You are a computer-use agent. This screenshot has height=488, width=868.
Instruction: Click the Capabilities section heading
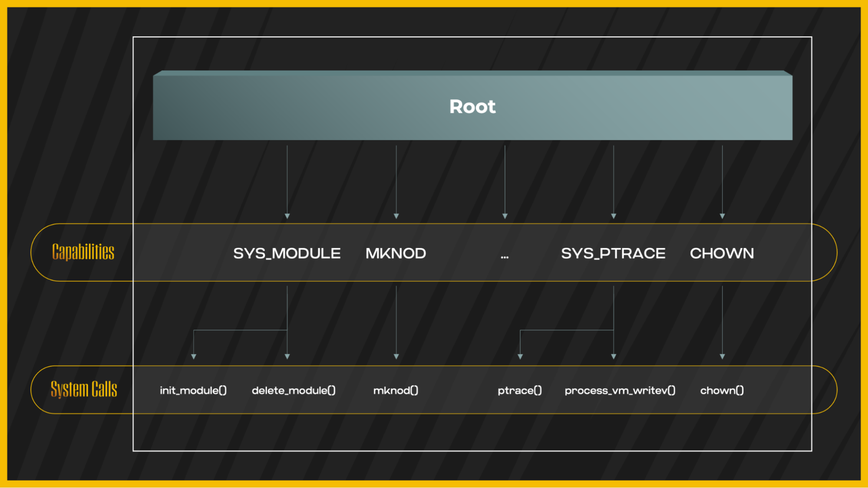(x=83, y=252)
